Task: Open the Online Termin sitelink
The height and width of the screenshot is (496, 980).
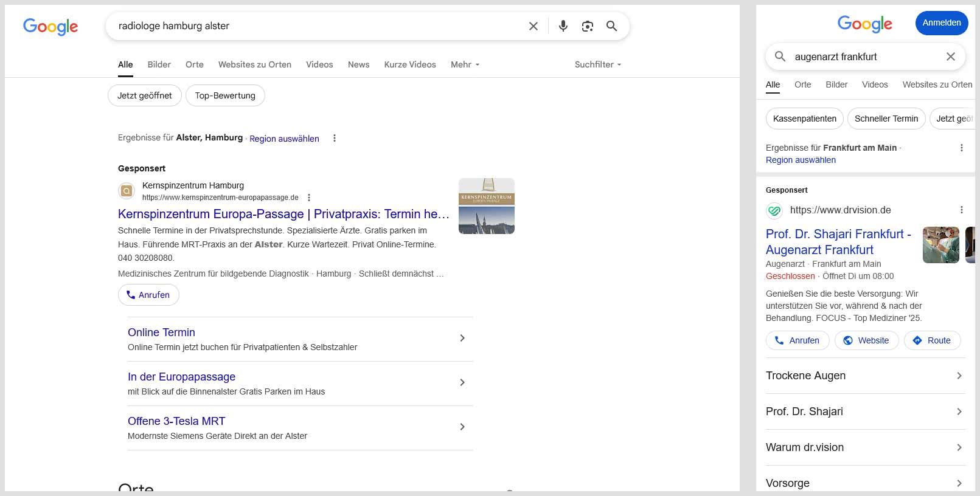Action: (x=161, y=332)
